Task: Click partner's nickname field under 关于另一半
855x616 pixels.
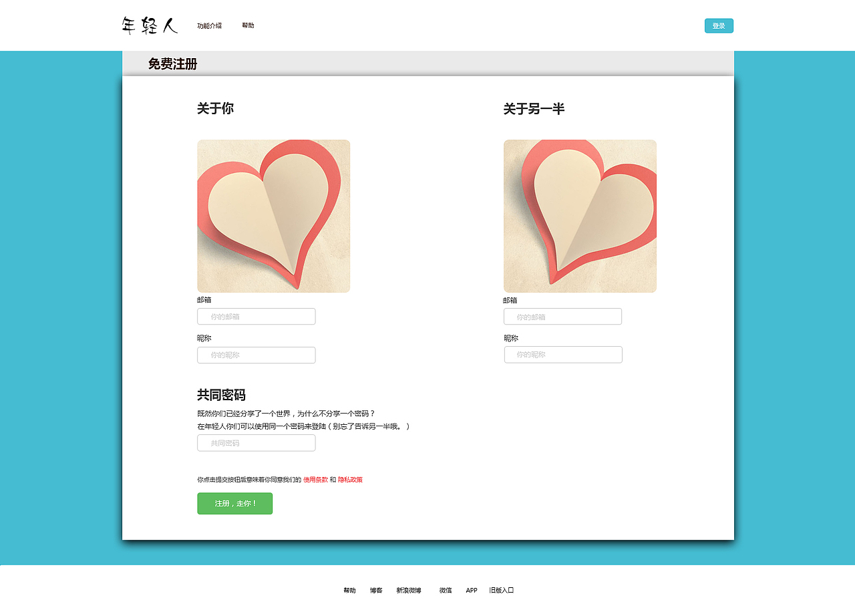Action: (562, 354)
